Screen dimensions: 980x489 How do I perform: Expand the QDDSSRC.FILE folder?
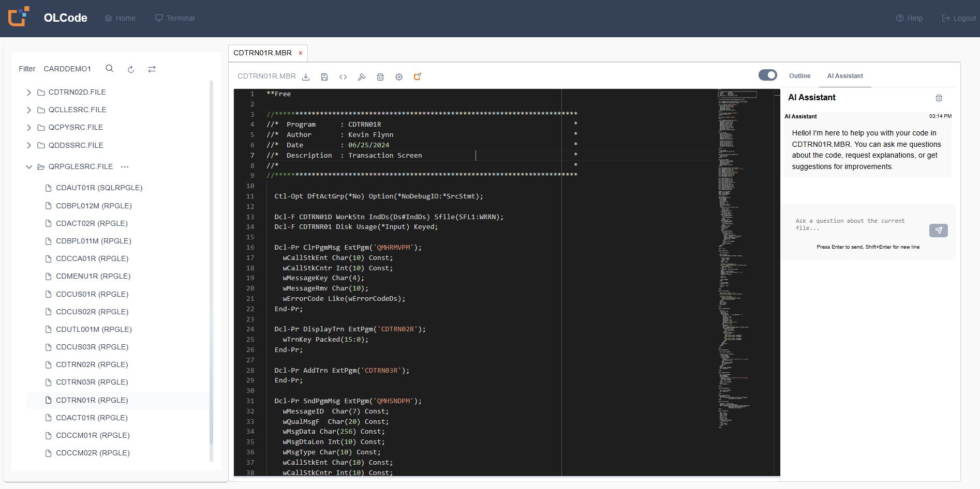click(29, 146)
